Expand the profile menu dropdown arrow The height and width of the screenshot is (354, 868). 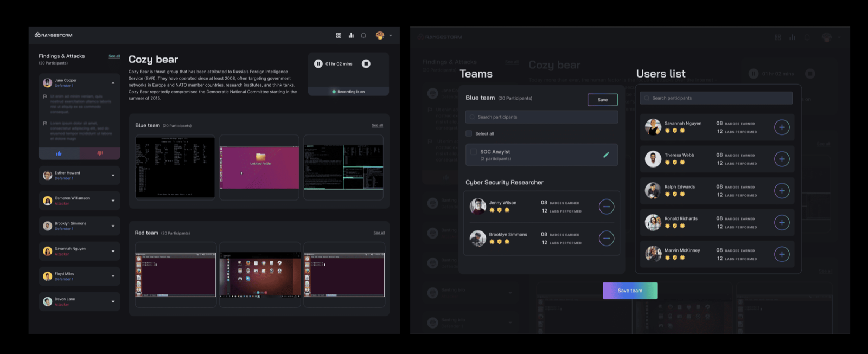click(391, 36)
